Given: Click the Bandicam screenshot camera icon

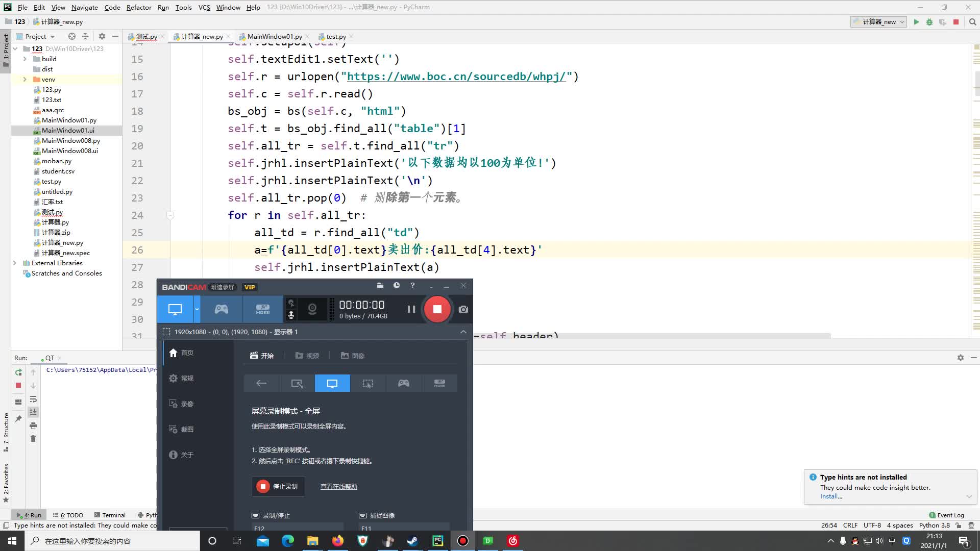Looking at the screenshot, I should pos(463,309).
